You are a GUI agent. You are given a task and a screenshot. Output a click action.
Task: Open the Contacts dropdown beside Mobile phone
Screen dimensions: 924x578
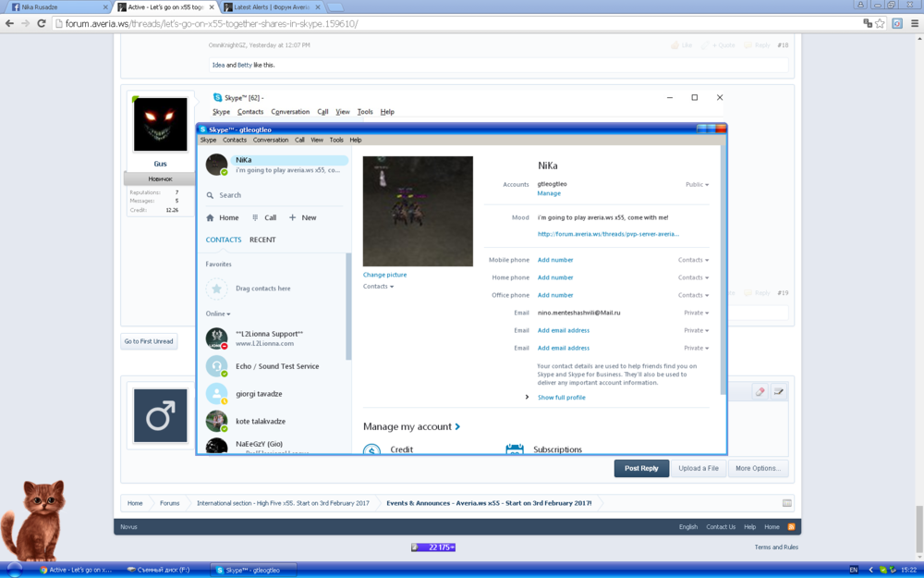[693, 261]
